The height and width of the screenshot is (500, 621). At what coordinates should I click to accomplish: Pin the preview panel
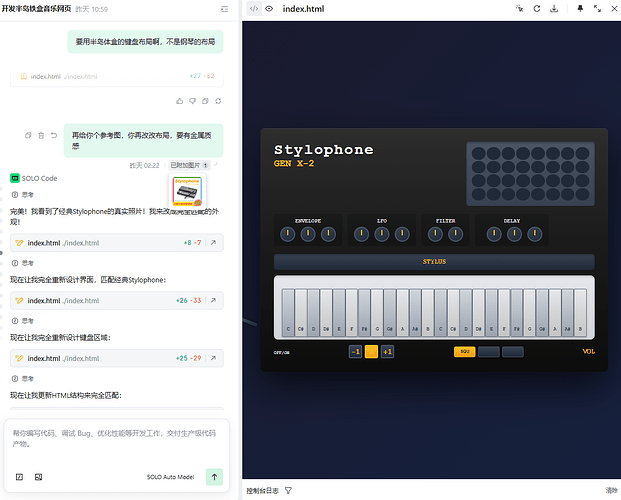point(580,8)
